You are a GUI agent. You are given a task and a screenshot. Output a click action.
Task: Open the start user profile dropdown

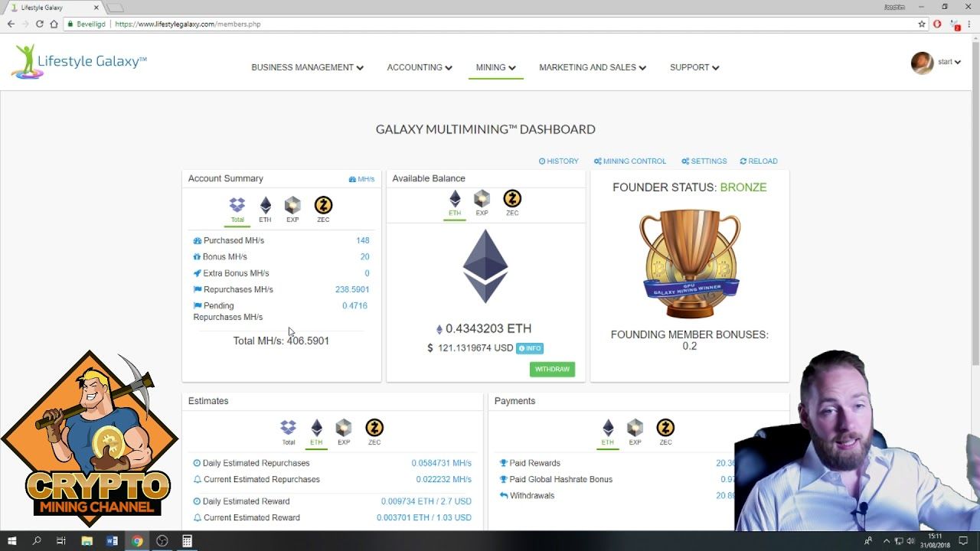[936, 62]
